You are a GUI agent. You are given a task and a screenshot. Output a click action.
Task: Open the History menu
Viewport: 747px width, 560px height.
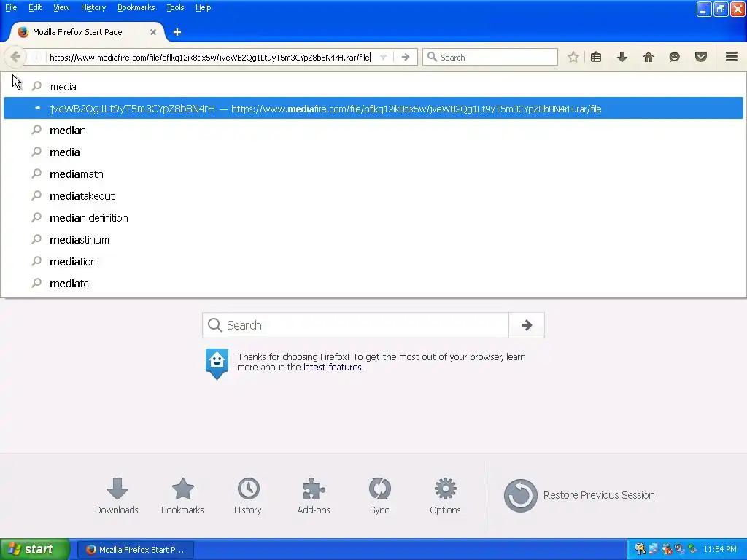pos(93,7)
